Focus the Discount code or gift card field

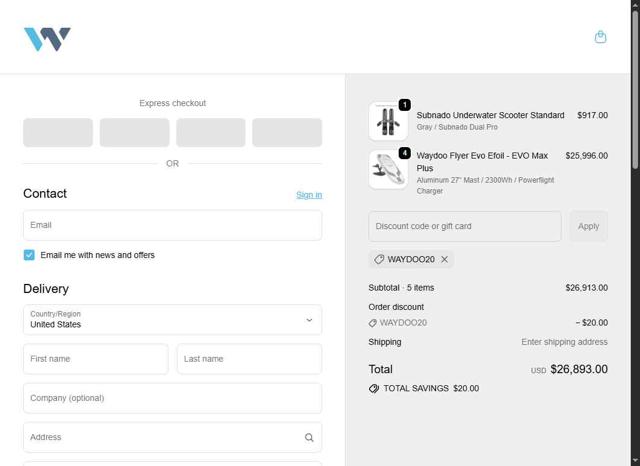click(464, 226)
